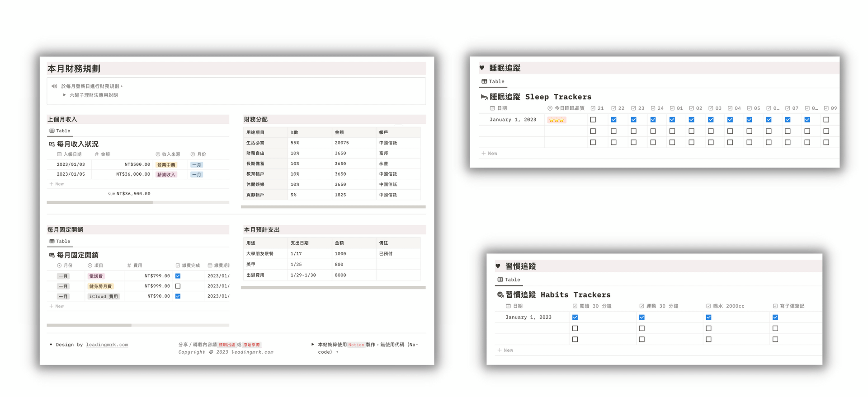Click the calendar icon by 入帳日期 column
The height and width of the screenshot is (397, 868).
click(59, 154)
